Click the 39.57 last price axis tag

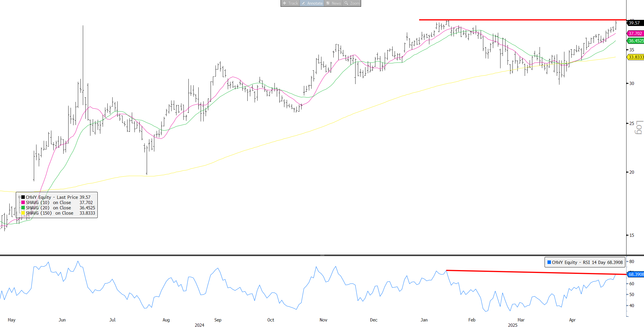click(x=635, y=23)
